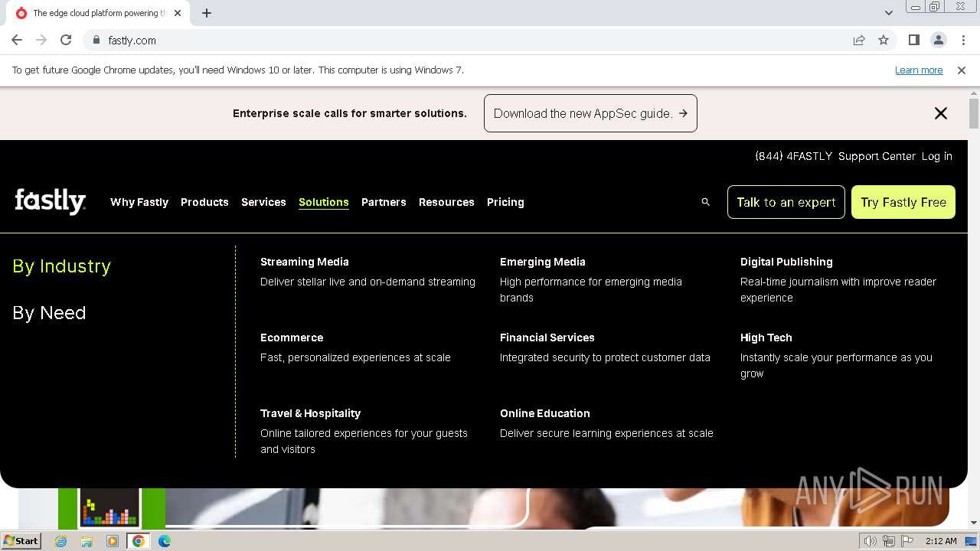Click Talk to an expert button

pyautogui.click(x=786, y=202)
